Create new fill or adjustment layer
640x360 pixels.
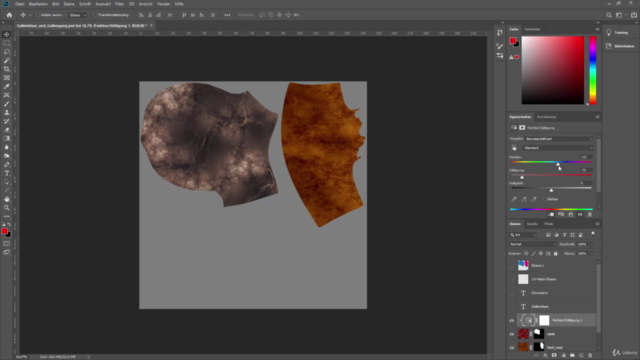coord(563,356)
